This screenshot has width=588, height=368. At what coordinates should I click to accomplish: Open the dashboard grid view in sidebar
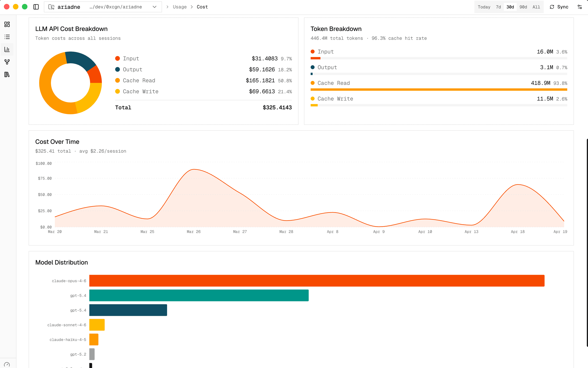click(7, 24)
